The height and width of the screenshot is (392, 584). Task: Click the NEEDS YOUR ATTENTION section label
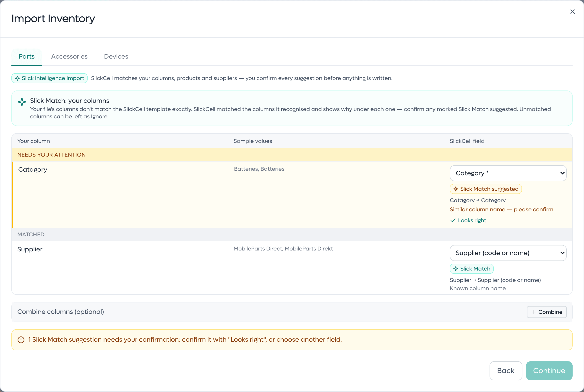[x=51, y=155]
